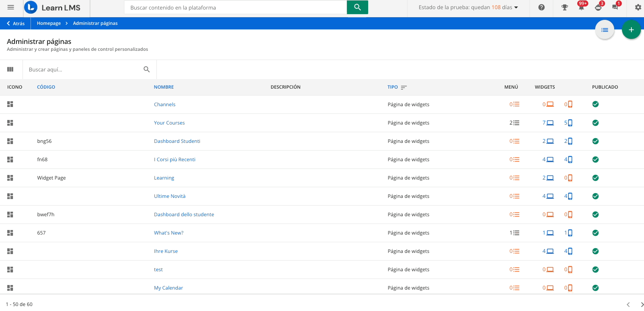Open the gamification trophy icon

click(x=565, y=7)
